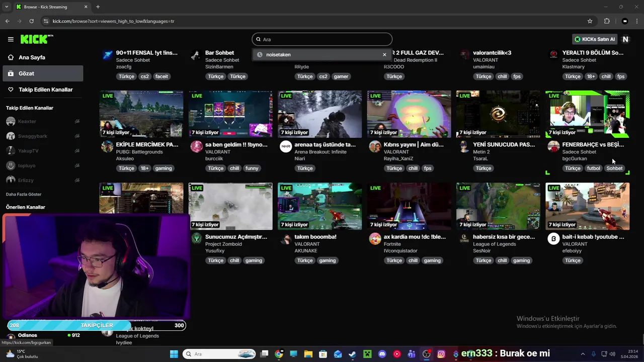Viewport: 644px width, 362px height.
Task: Open the hamburger sidebar menu
Action: click(11, 39)
